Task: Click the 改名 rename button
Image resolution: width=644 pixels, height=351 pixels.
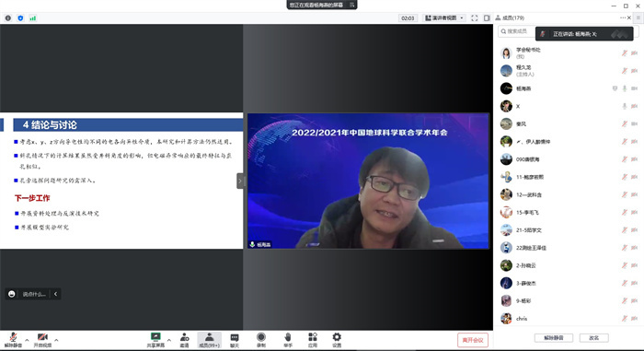Action: click(x=593, y=338)
